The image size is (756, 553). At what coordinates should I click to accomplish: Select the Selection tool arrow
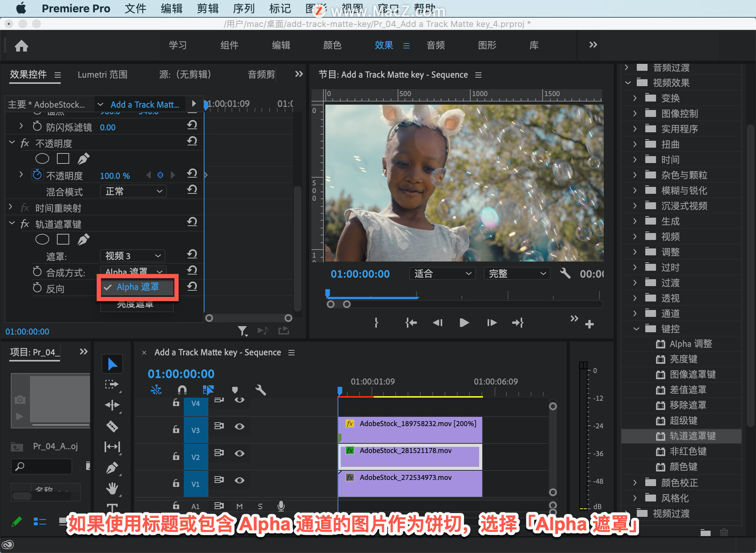coord(112,364)
